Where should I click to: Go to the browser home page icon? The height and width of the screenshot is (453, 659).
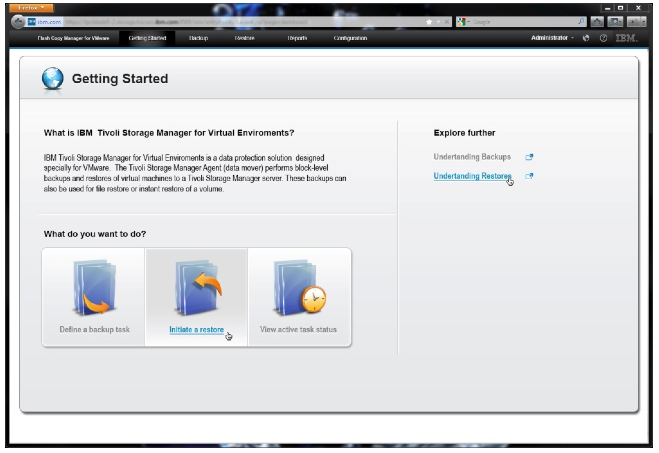pyautogui.click(x=597, y=22)
